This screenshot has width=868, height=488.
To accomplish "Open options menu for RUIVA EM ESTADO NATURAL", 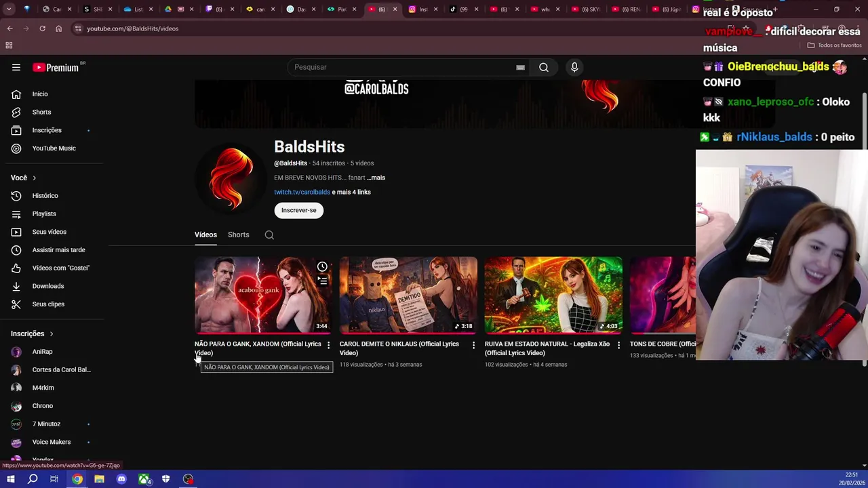I will coord(618,345).
